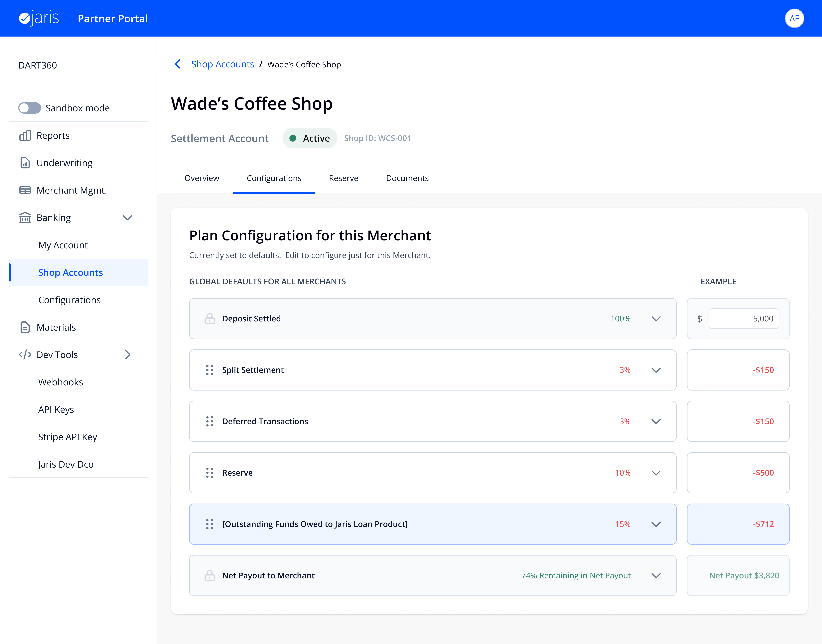Click the 3% Split Settlement value
Screen dimensions: 822x644
pyautogui.click(x=625, y=370)
